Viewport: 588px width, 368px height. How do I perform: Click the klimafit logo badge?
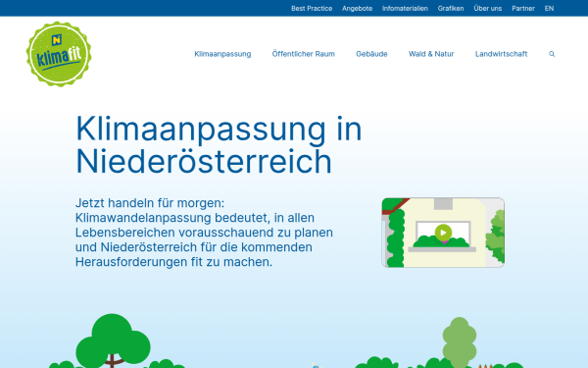(59, 54)
